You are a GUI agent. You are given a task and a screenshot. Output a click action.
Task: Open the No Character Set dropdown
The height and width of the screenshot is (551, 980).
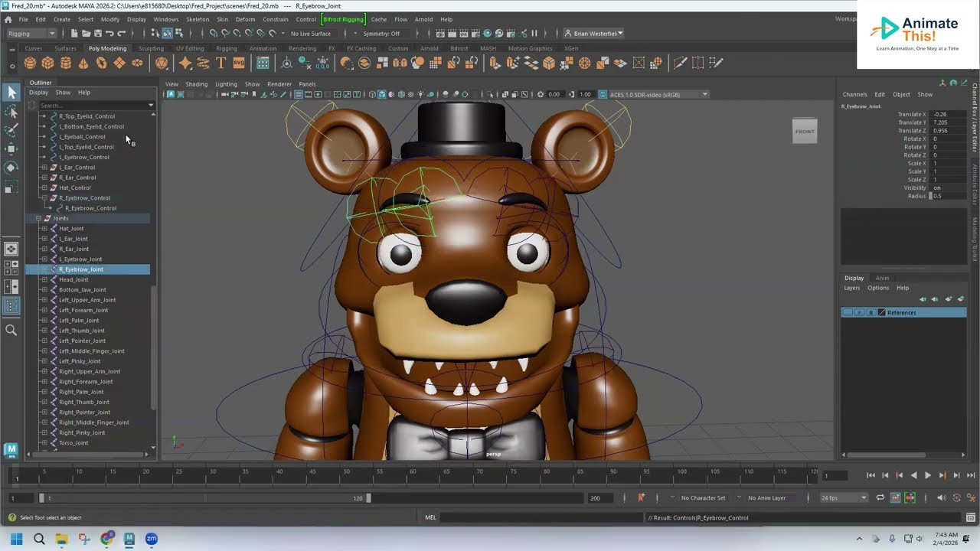703,497
